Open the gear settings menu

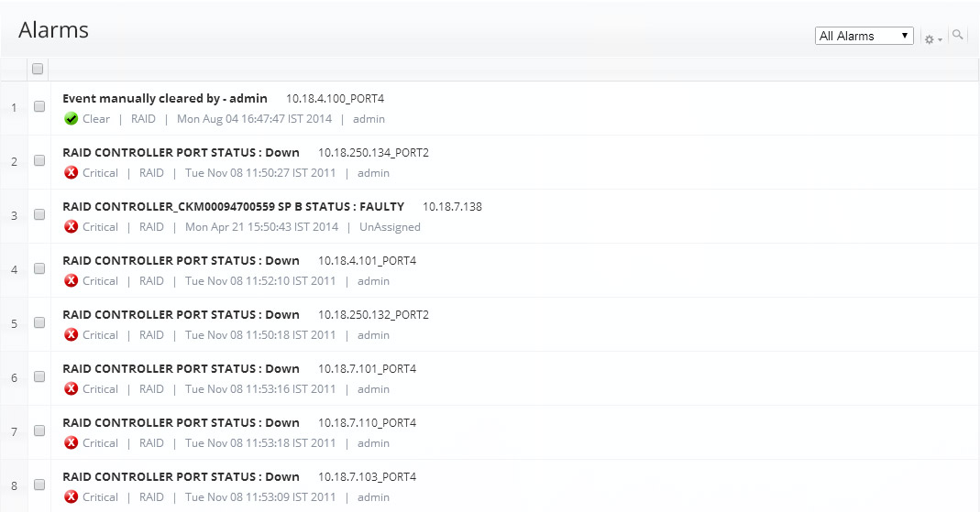point(932,38)
